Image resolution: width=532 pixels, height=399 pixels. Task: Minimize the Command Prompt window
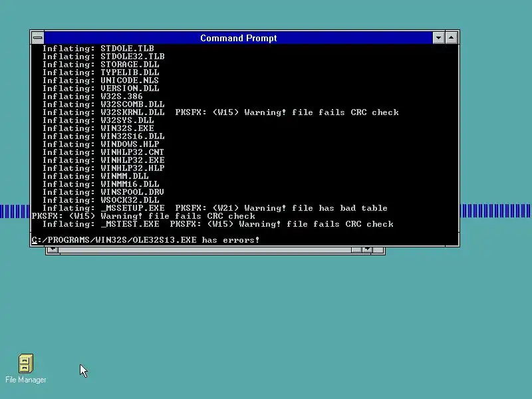pos(438,38)
